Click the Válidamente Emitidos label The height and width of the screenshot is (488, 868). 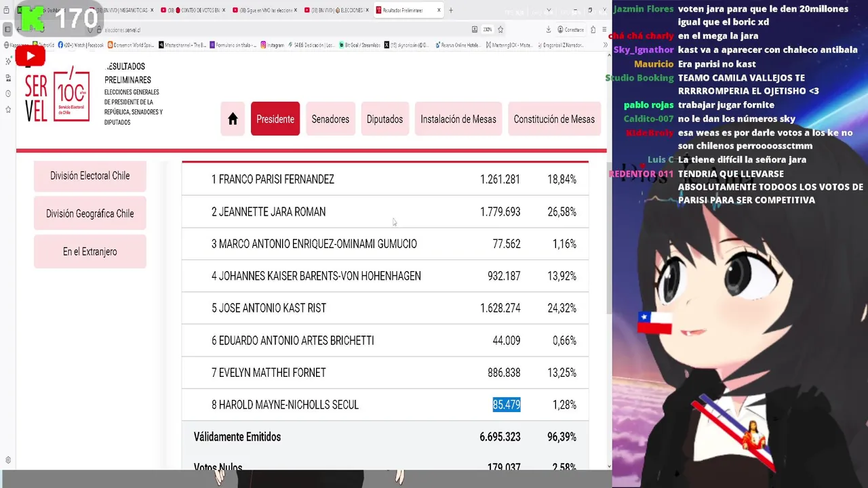[237, 437]
